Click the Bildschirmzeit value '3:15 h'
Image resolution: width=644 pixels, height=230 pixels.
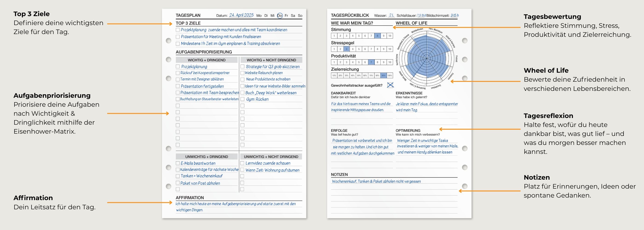(454, 15)
